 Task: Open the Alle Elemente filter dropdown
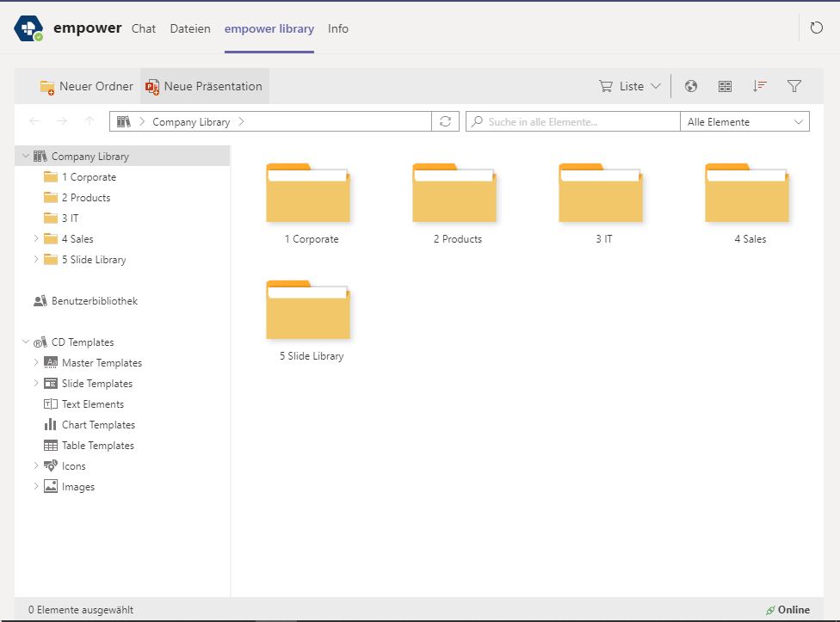coord(744,121)
